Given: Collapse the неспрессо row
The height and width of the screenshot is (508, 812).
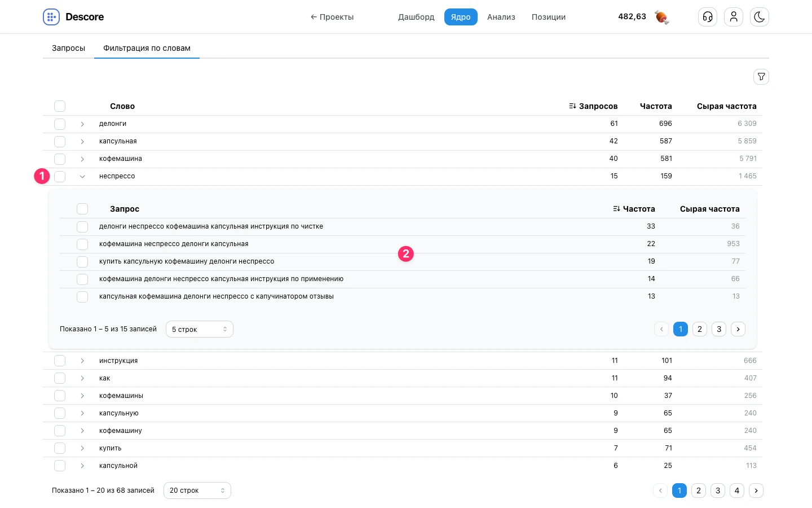Looking at the screenshot, I should (x=82, y=177).
